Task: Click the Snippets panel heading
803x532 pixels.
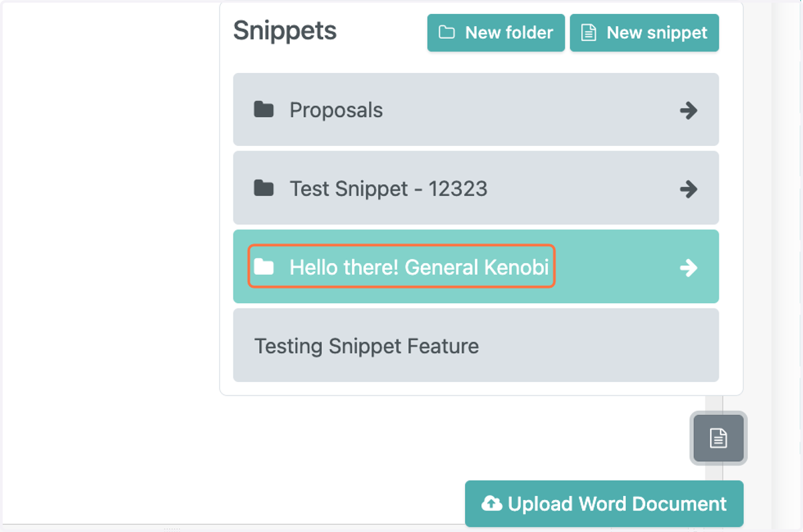Action: 285,31
